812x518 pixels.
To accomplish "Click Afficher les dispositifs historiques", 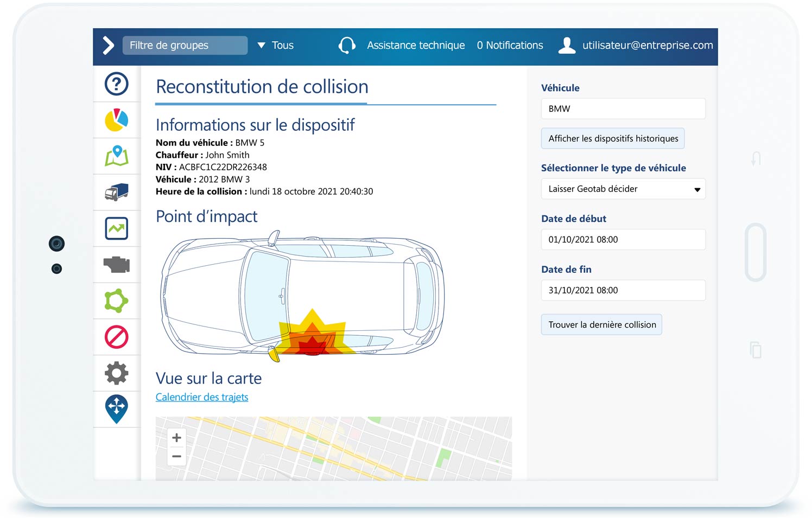I will [613, 138].
